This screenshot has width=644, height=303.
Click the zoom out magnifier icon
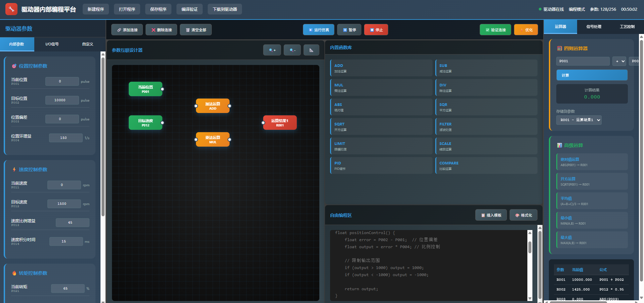292,50
